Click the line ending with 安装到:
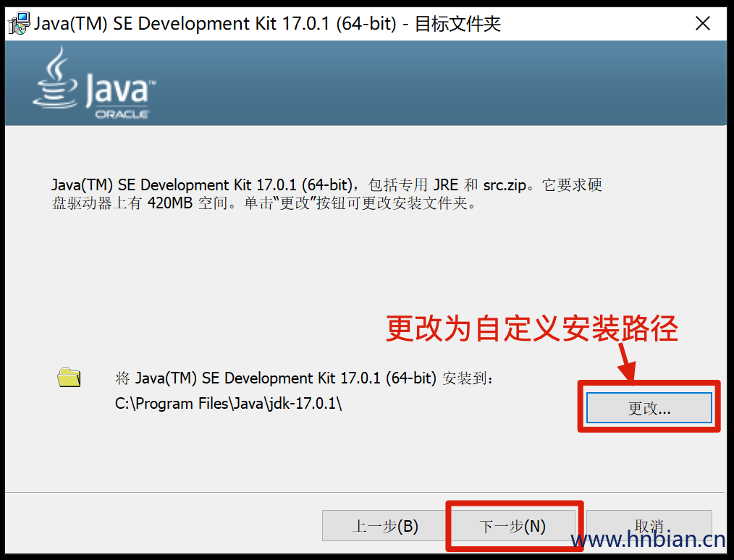 pyautogui.click(x=304, y=378)
